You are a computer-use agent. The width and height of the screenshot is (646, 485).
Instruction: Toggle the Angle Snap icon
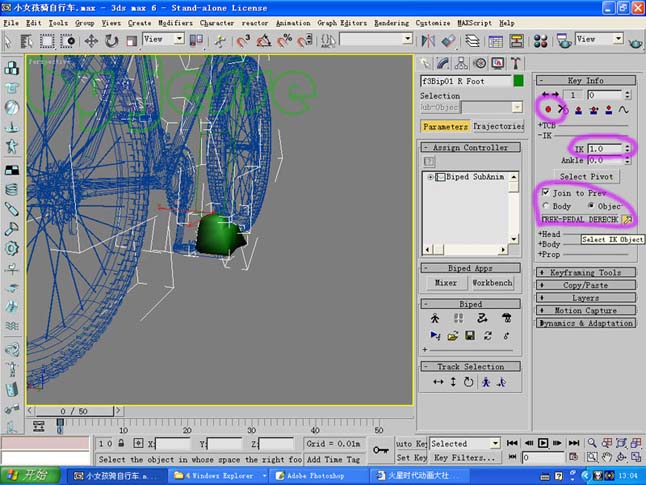(264, 41)
